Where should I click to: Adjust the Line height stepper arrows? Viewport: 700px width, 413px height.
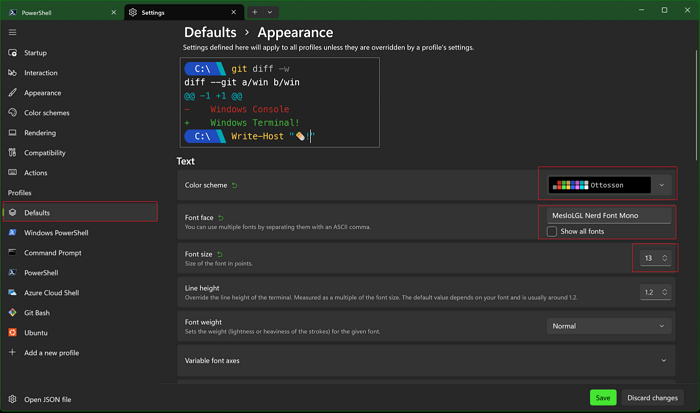664,292
